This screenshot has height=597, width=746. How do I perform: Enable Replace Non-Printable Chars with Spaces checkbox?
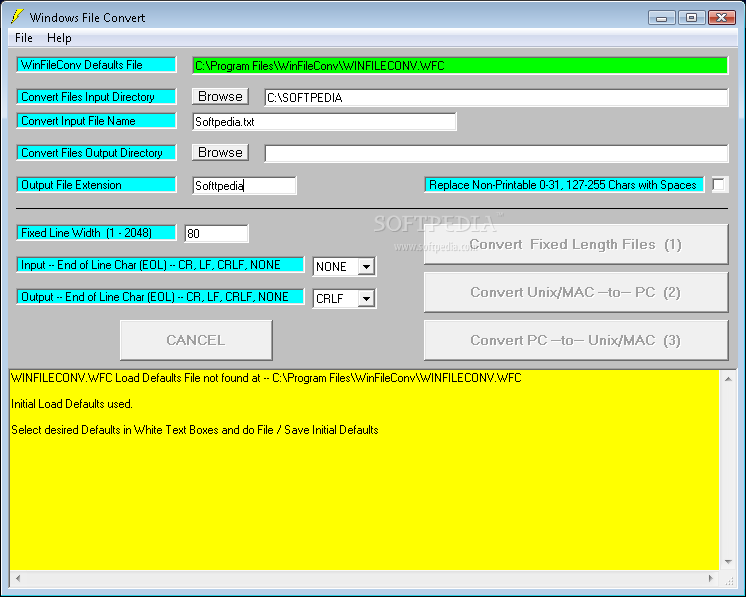(x=718, y=185)
